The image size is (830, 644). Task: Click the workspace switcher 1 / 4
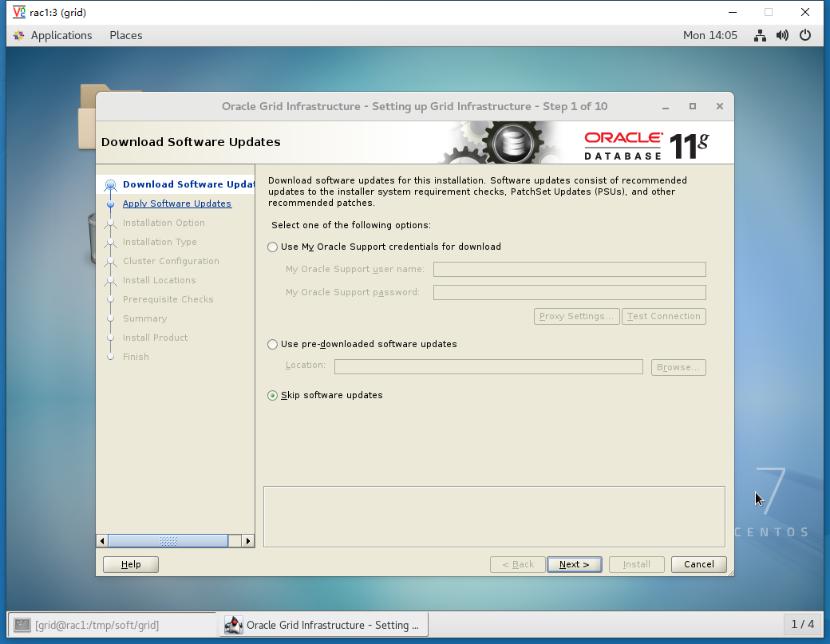pos(803,624)
